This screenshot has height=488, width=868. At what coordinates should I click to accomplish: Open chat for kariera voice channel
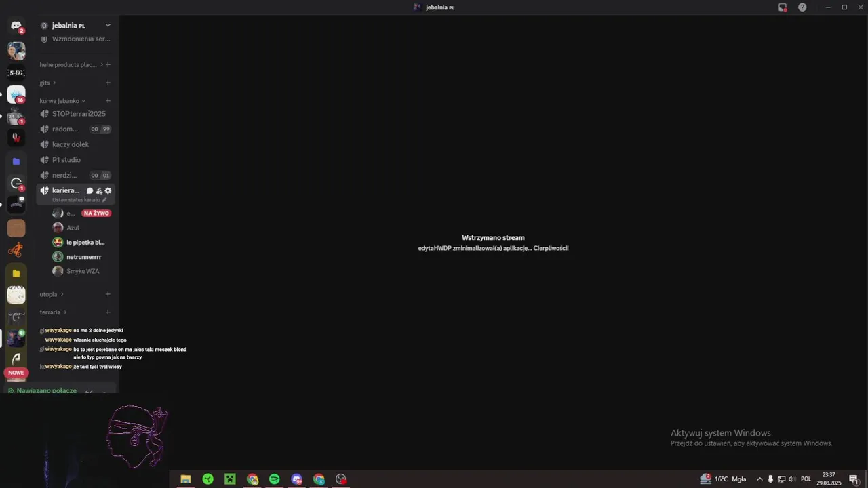[90, 191]
